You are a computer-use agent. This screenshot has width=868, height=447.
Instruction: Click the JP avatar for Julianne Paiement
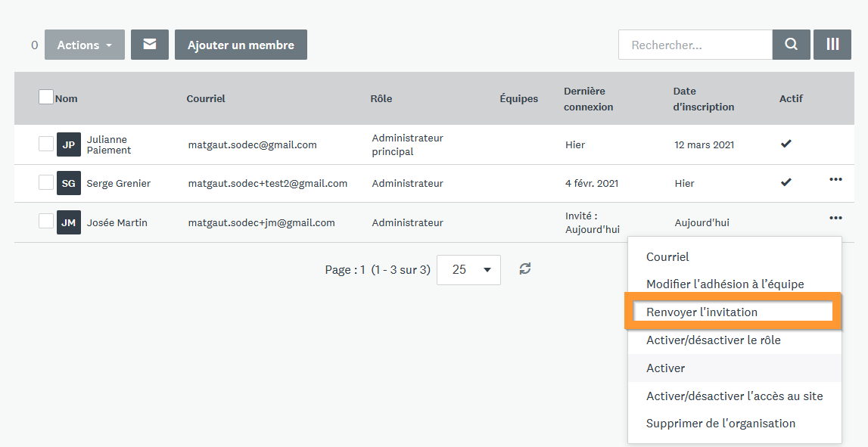[x=68, y=144]
